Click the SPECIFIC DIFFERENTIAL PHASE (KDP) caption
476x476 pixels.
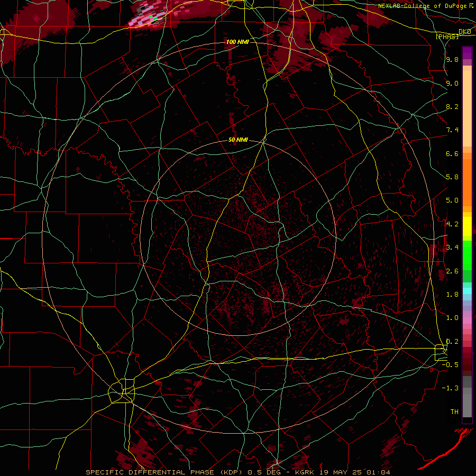tap(165, 472)
